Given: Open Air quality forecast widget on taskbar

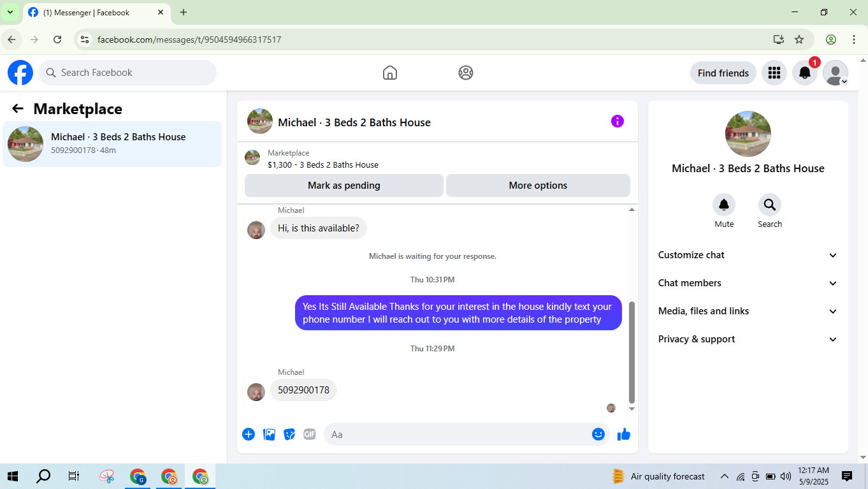Looking at the screenshot, I should click(x=658, y=476).
